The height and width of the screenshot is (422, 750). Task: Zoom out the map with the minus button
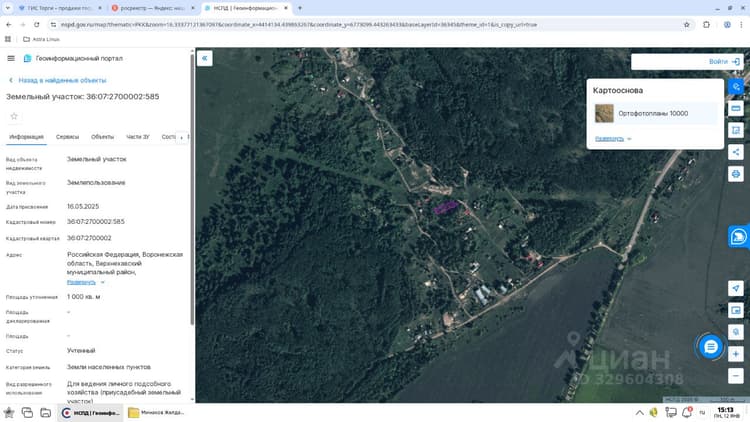(736, 376)
